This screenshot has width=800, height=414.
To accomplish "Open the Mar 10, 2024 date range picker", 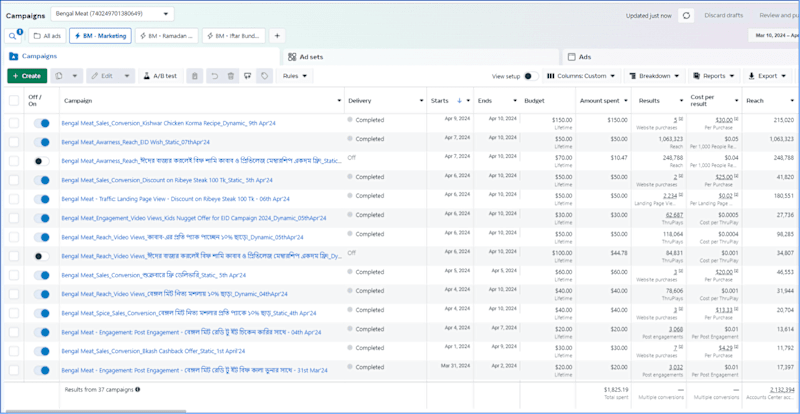I will [774, 36].
